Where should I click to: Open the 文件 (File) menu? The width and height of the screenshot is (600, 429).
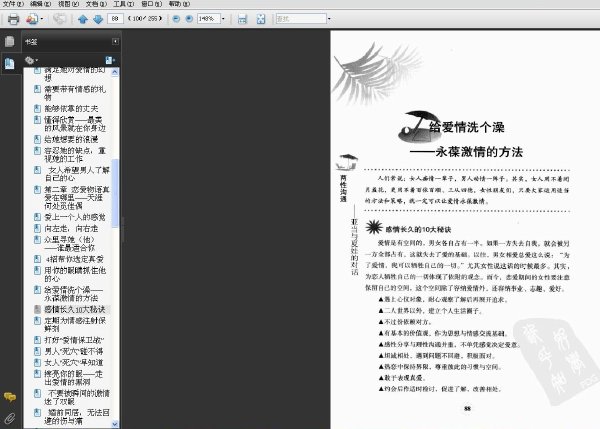13,4
